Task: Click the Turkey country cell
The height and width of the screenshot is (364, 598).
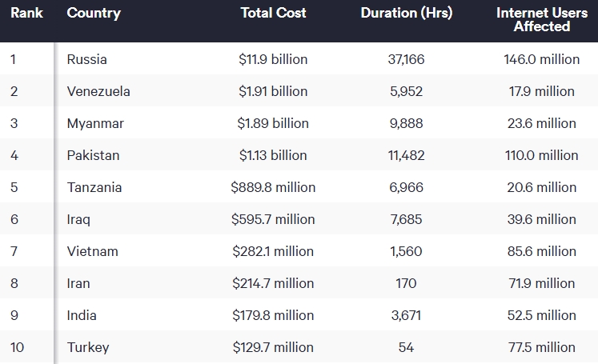Action: click(88, 347)
